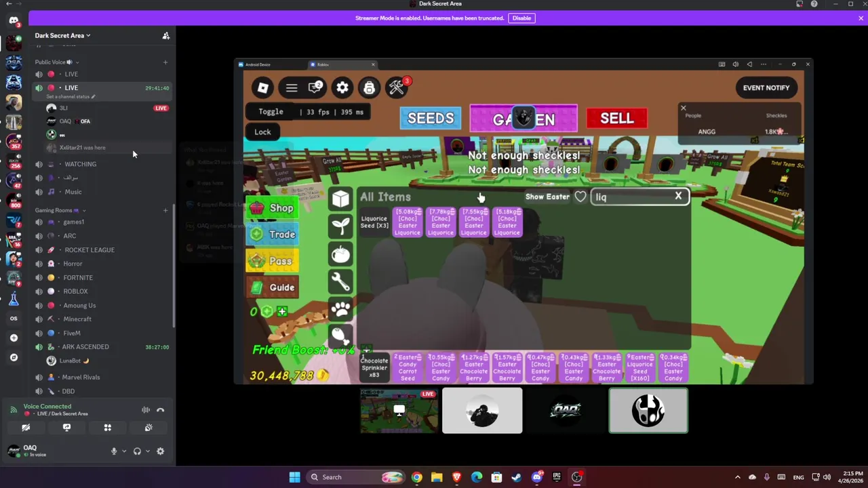Join the Minecraft voice channel
The width and height of the screenshot is (868, 488).
click(x=102, y=319)
